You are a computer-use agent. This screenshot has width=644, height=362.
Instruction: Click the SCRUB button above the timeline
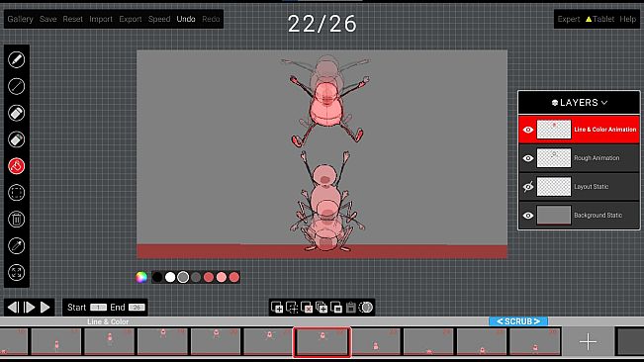[518, 321]
